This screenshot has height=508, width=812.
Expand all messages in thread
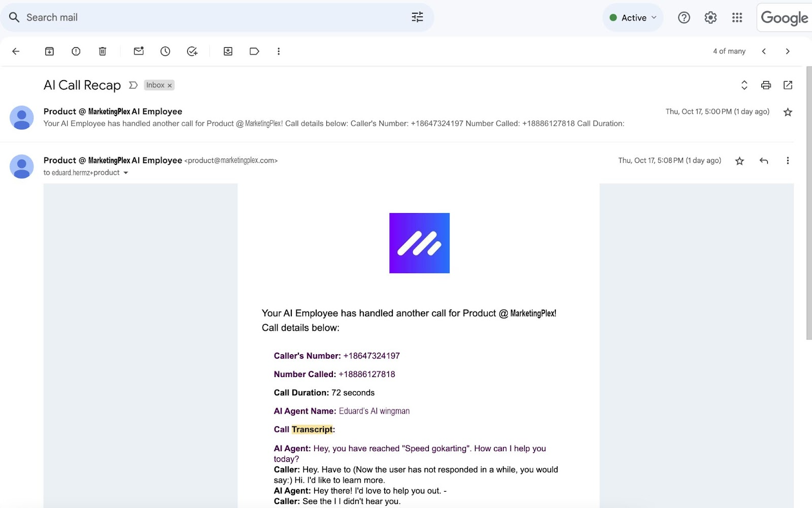[744, 85]
